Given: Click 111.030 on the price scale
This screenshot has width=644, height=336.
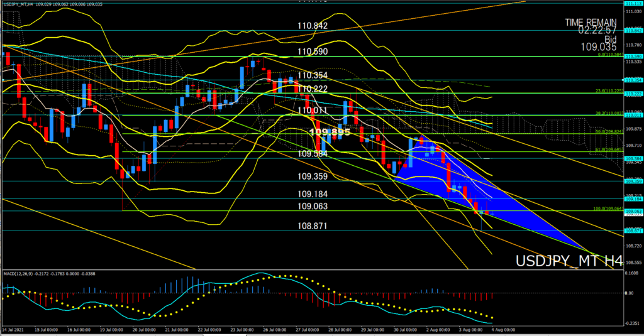Looking at the screenshot, I should coord(633,11).
